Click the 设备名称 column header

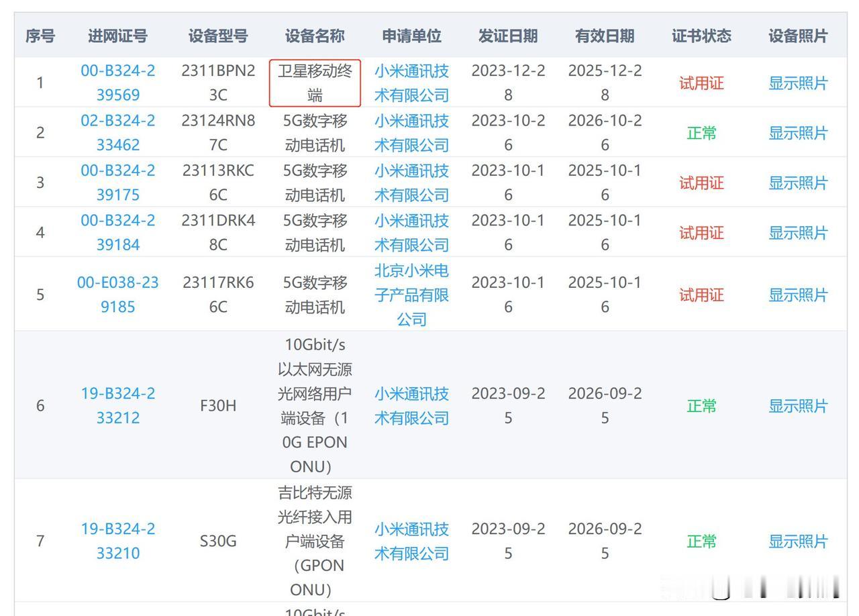(x=315, y=36)
